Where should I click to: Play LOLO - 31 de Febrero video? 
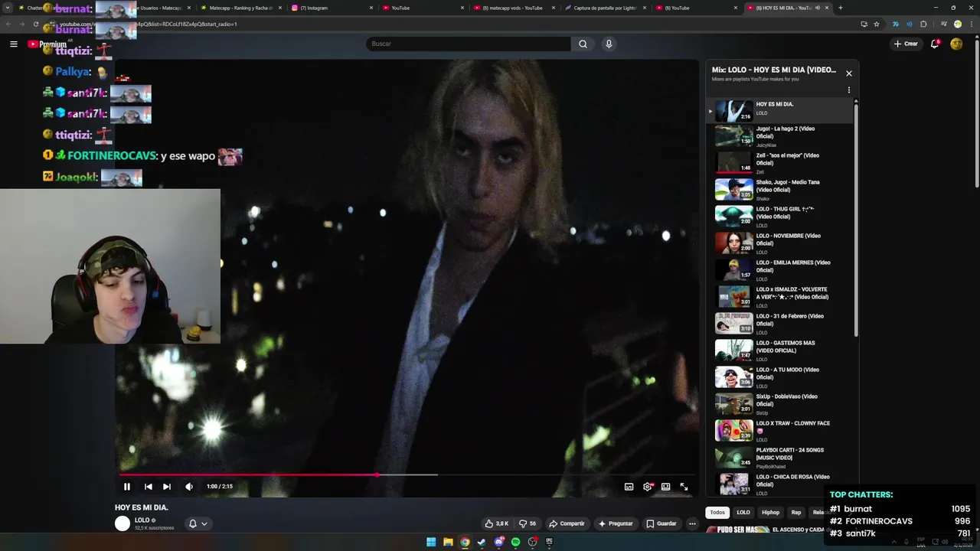pyautogui.click(x=779, y=324)
